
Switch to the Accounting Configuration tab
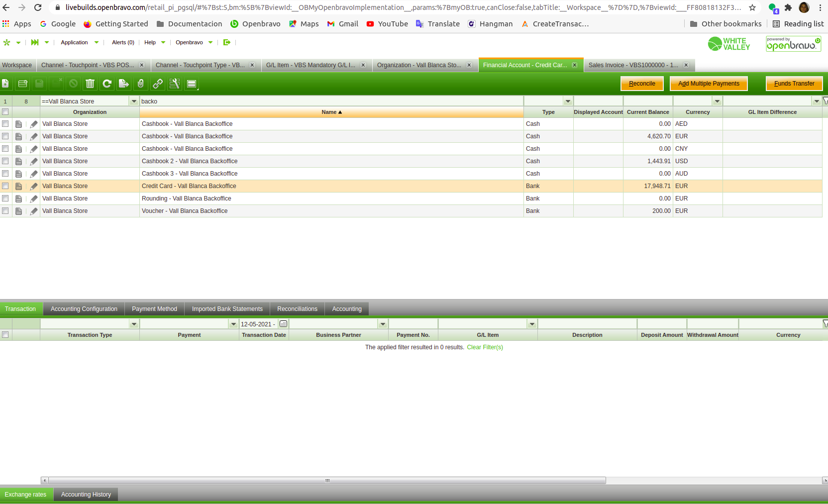pos(84,309)
